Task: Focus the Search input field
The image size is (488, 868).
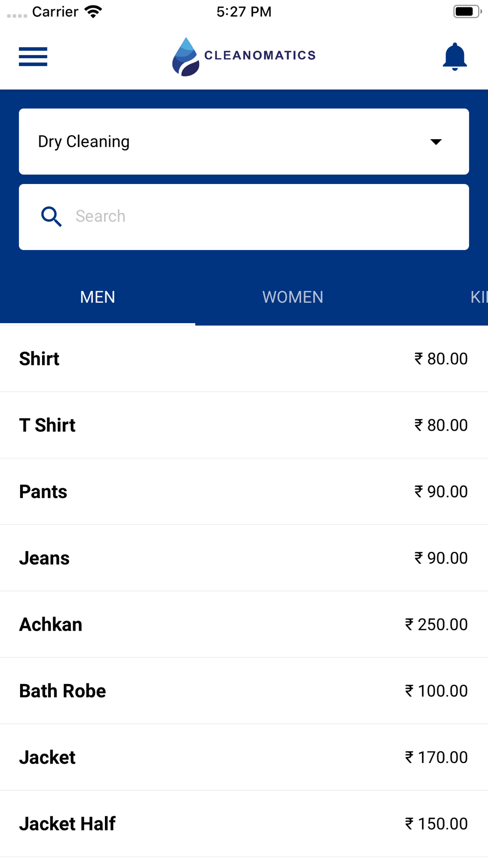Action: tap(244, 217)
